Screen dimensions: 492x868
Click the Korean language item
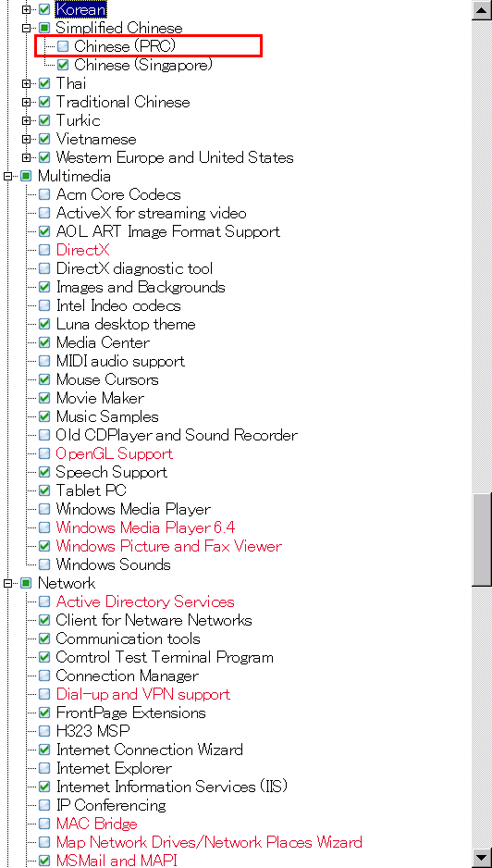coord(80,9)
